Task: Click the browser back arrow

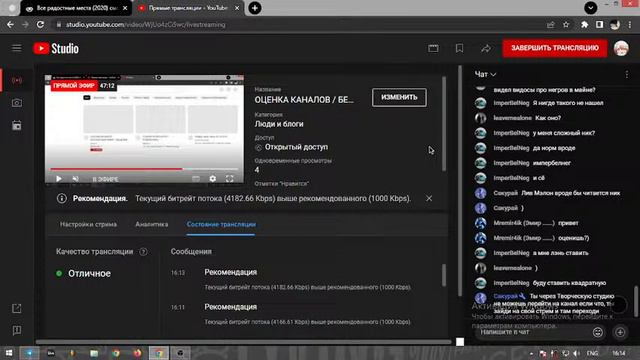Action: click(10, 24)
